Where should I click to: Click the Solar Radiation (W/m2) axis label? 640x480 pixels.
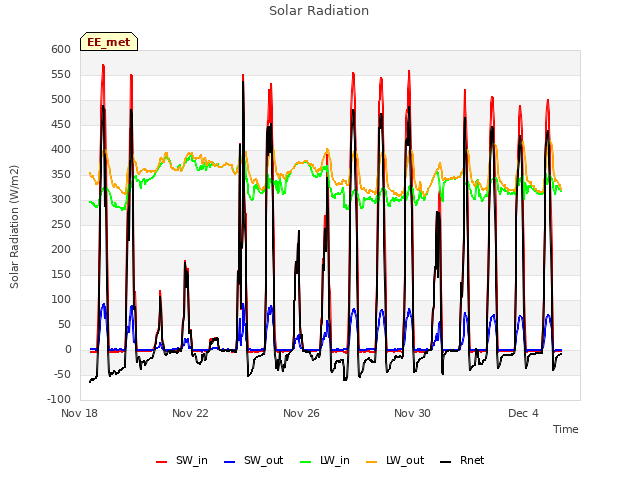14,227
